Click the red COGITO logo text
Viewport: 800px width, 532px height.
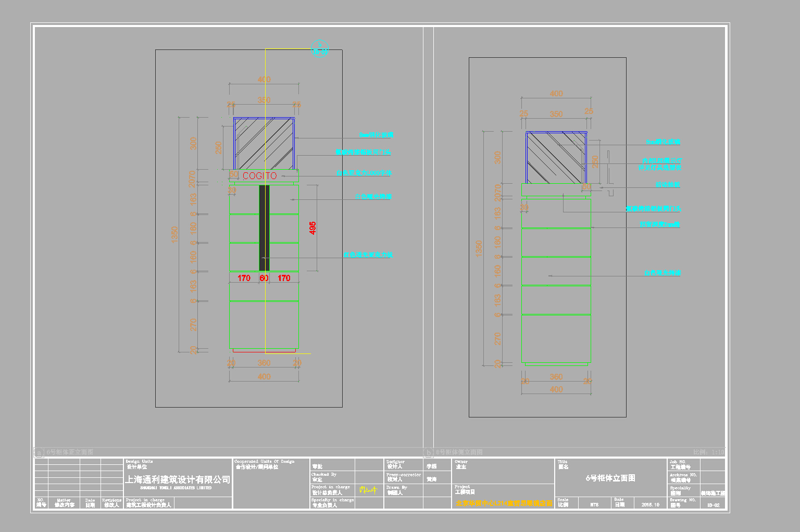pos(260,176)
